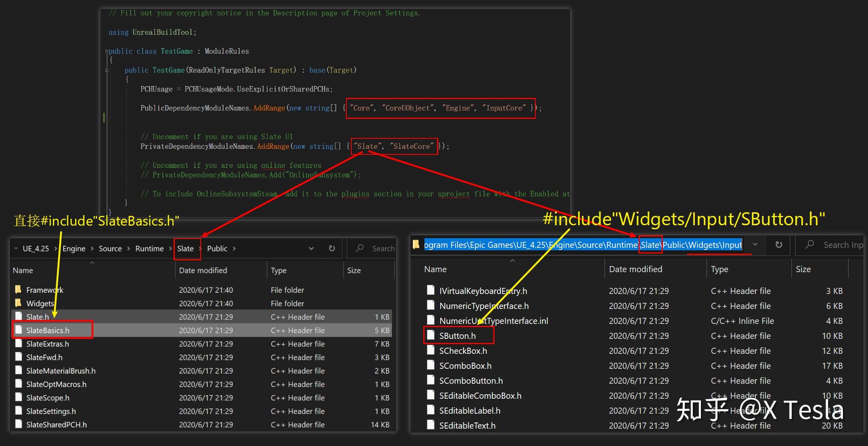Select SComboButton.h file in list
868x446 pixels.
point(471,380)
